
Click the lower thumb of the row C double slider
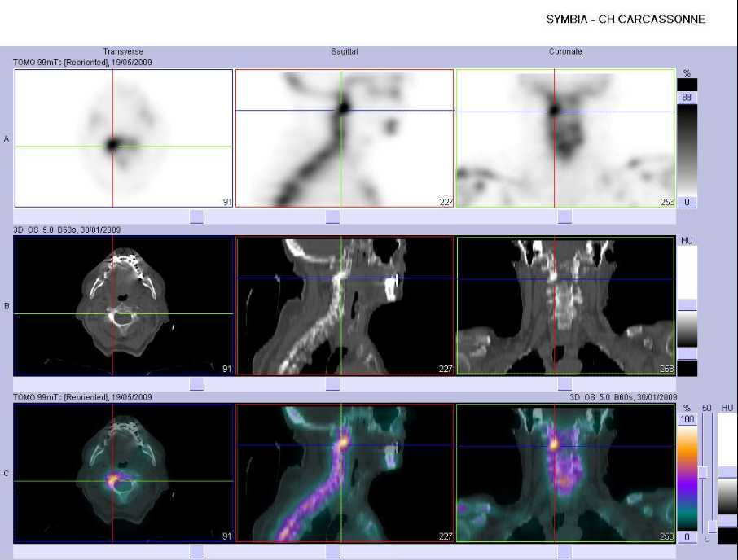tap(713, 526)
